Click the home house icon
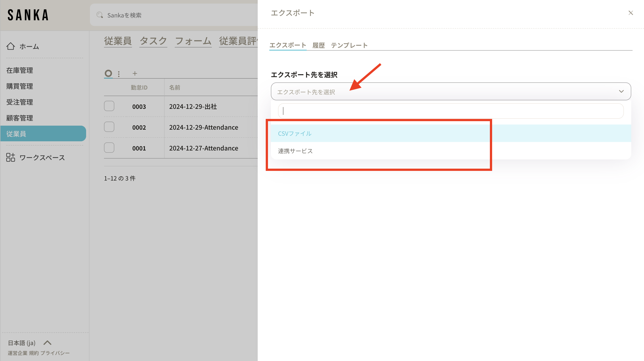This screenshot has width=644, height=361. 11,46
